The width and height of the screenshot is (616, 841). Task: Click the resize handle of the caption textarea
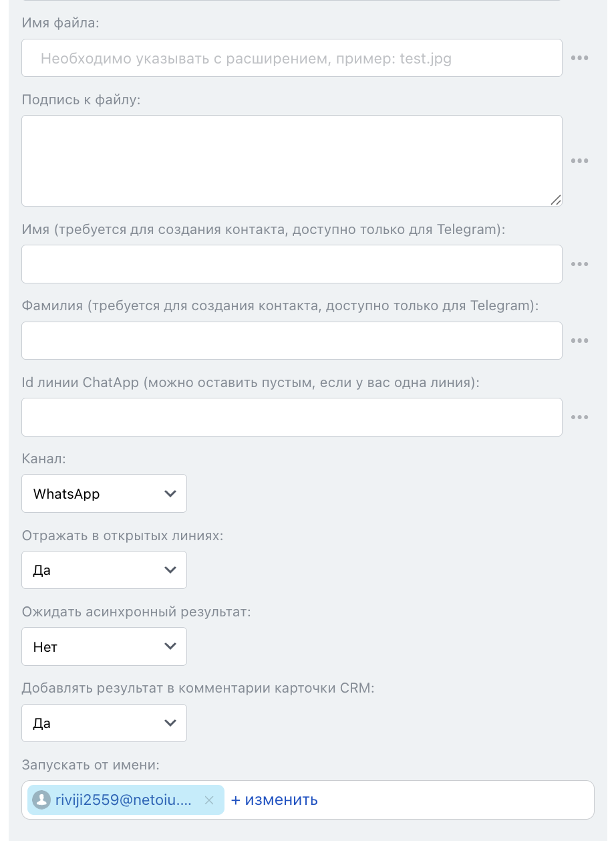[555, 200]
